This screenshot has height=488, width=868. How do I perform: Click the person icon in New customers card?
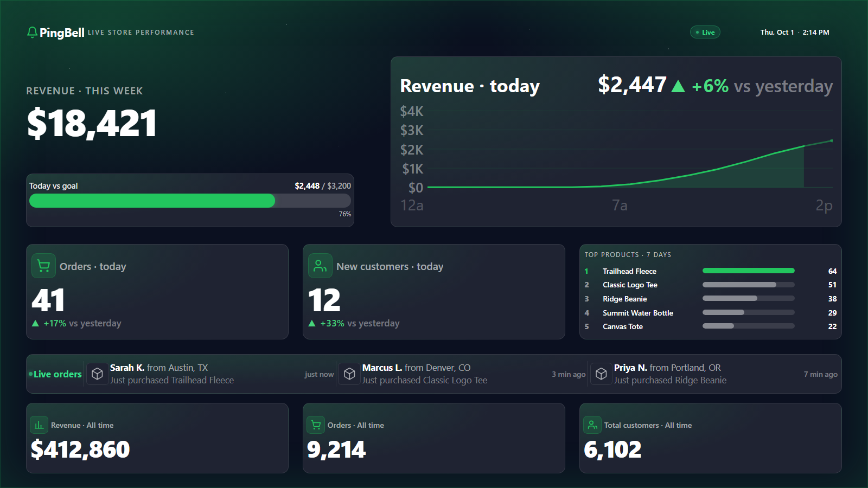coord(320,266)
